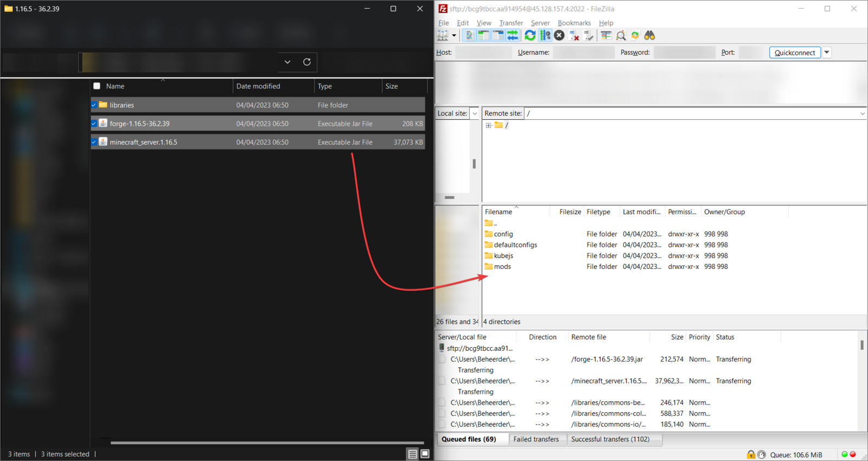Open FileZilla Bookmarks menu
Screen dimensions: 868x461
(574, 23)
